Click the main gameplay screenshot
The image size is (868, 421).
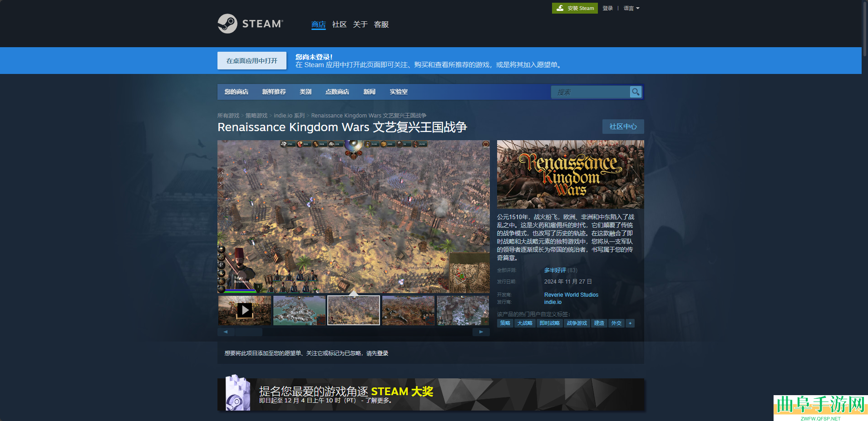click(x=354, y=216)
